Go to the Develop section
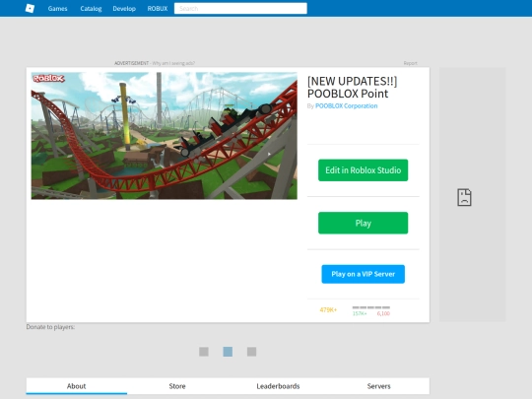This screenshot has height=399, width=532. [x=124, y=9]
